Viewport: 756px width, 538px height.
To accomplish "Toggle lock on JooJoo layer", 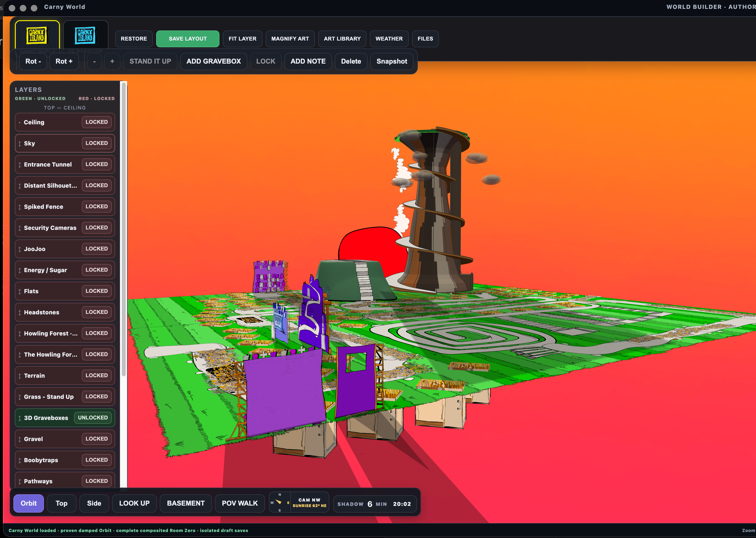I will [x=97, y=249].
